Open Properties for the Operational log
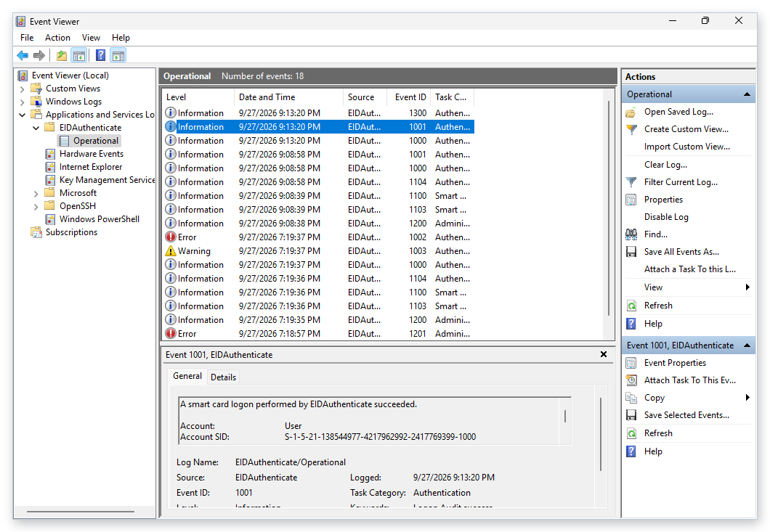The image size is (770, 532). [x=663, y=200]
